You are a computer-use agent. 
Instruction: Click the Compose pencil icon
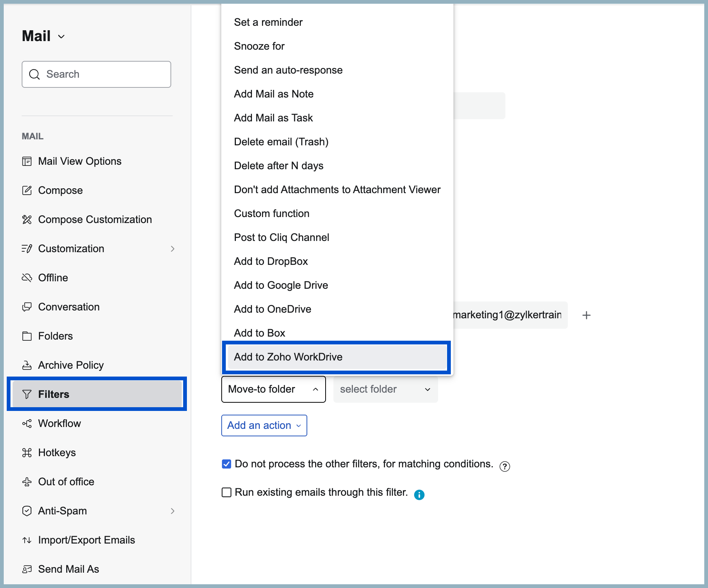[27, 191]
